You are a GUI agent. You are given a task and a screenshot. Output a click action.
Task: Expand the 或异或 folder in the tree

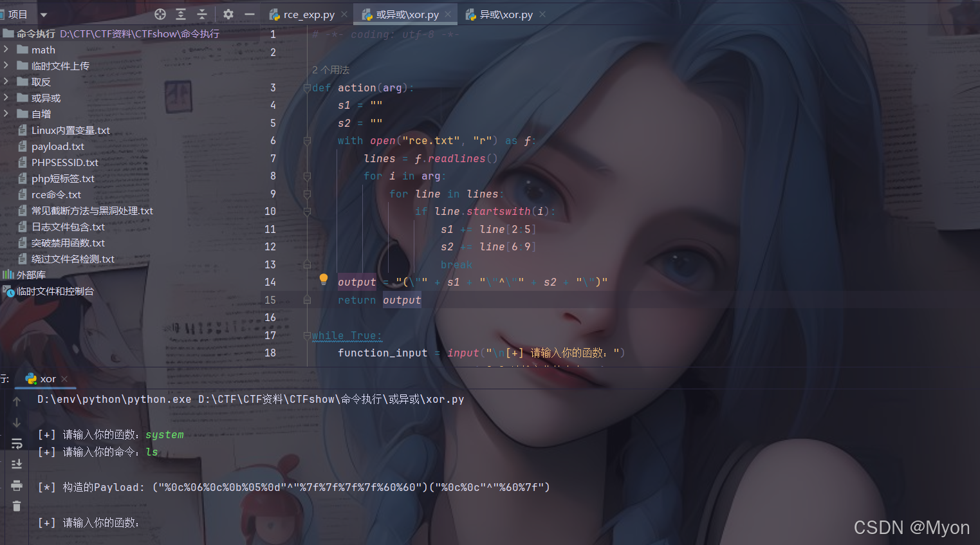6,98
